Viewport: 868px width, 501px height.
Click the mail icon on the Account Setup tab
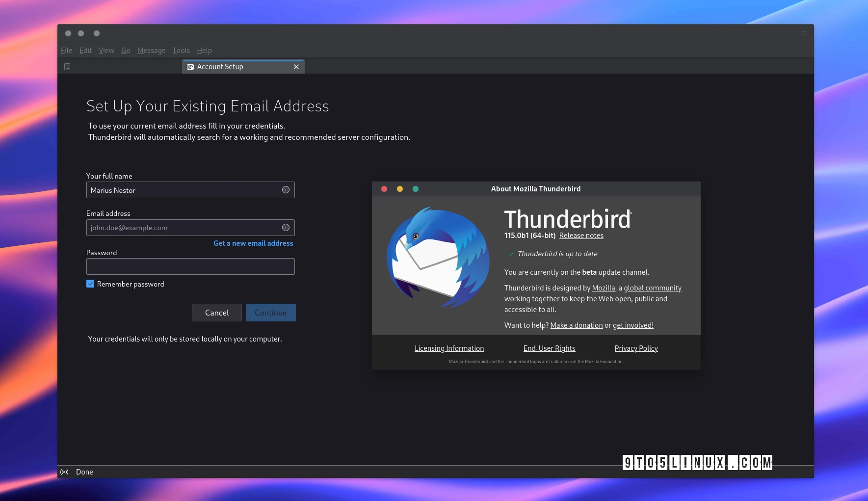(190, 67)
